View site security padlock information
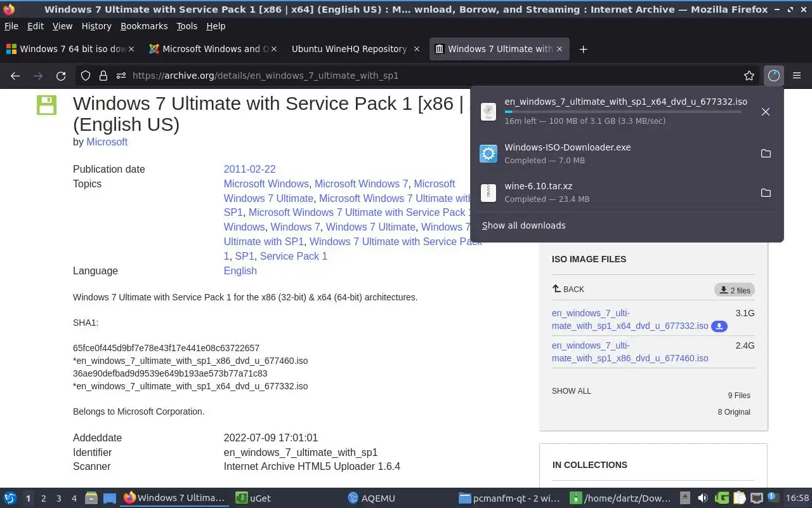Screen dimensions: 812x508 [x=103, y=76]
